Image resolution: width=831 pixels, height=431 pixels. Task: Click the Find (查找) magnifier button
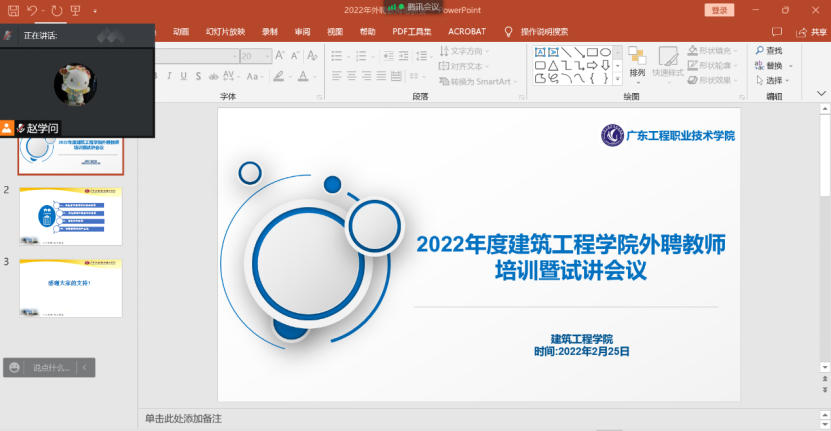point(768,50)
